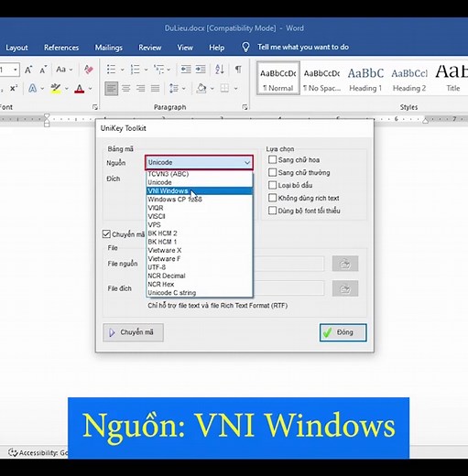Open the Review tab
The image size is (468, 476).
coord(150,48)
